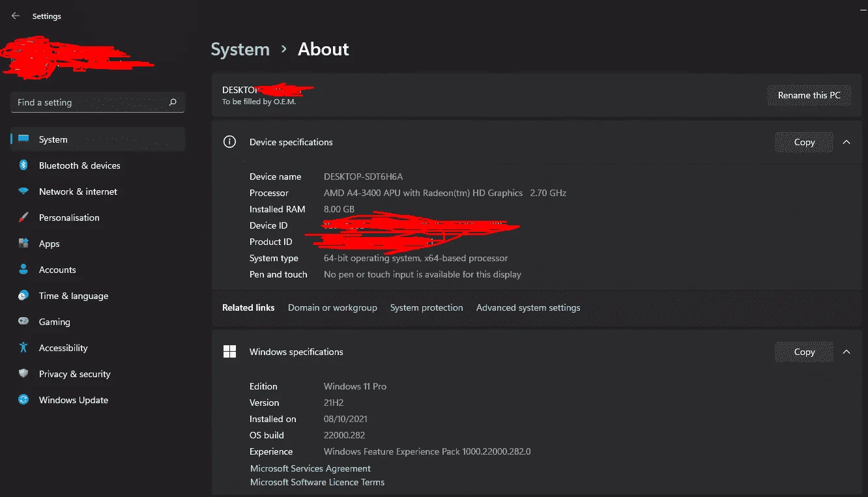
Task: Click the Bluetooth icon in the sidebar
Action: [23, 165]
